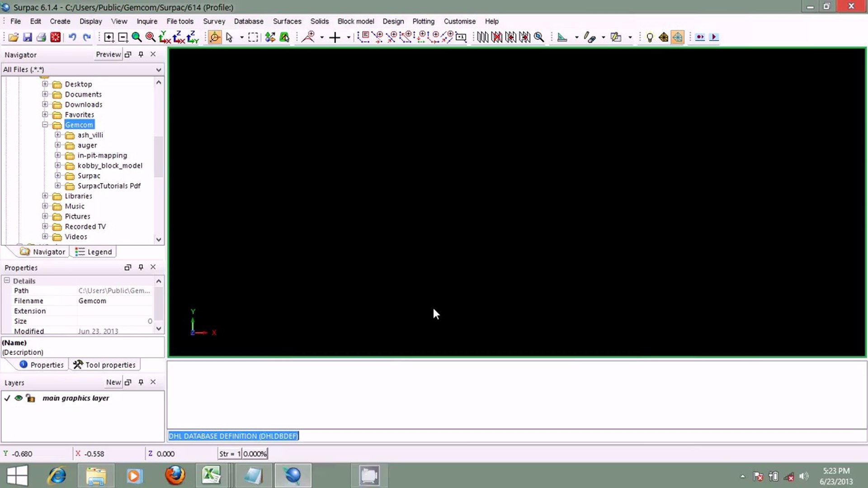This screenshot has height=488, width=868.
Task: Click the Open file toolbar icon
Action: coord(13,38)
